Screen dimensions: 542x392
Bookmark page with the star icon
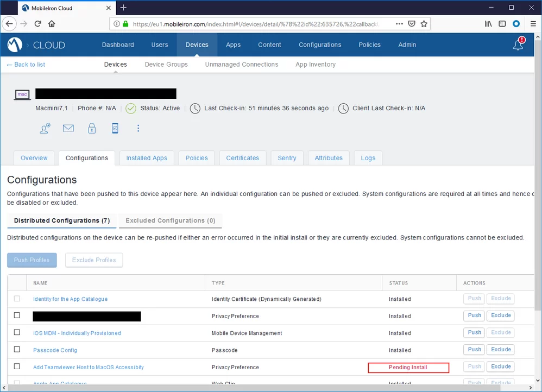[x=424, y=24]
